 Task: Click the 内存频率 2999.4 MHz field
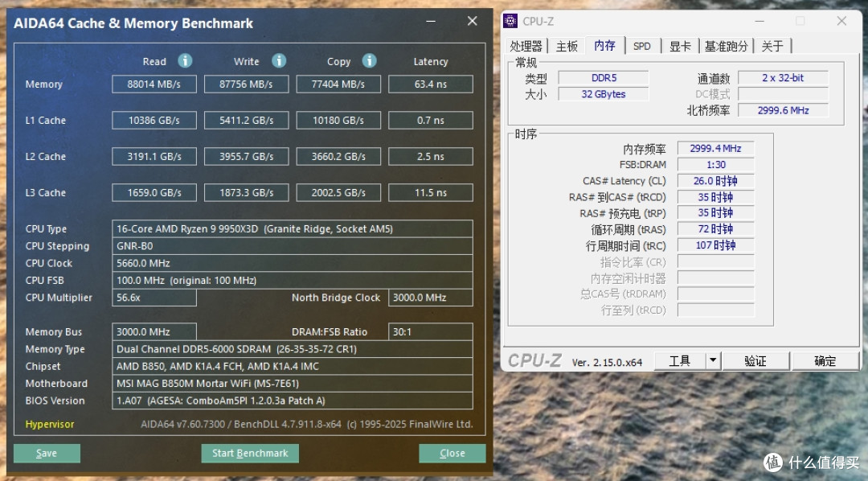tap(716, 149)
